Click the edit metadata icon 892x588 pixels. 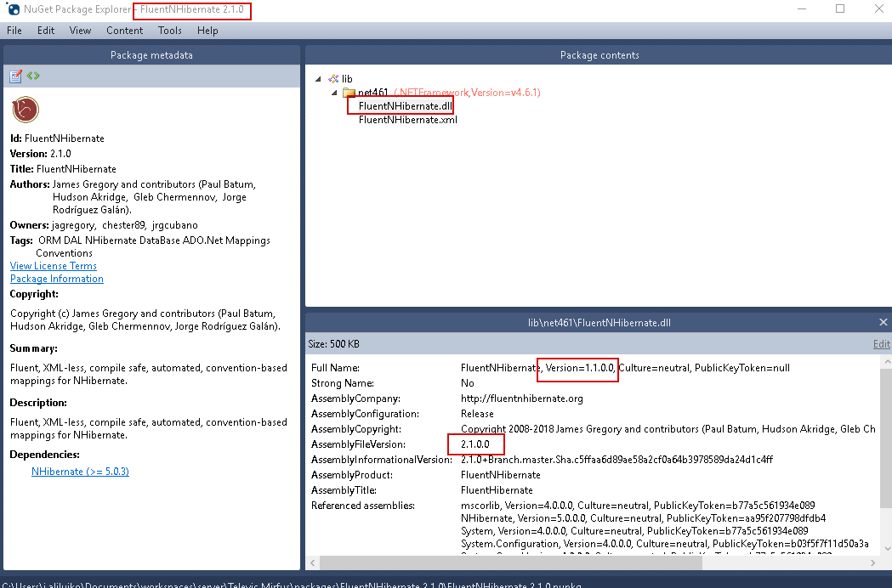(x=16, y=76)
